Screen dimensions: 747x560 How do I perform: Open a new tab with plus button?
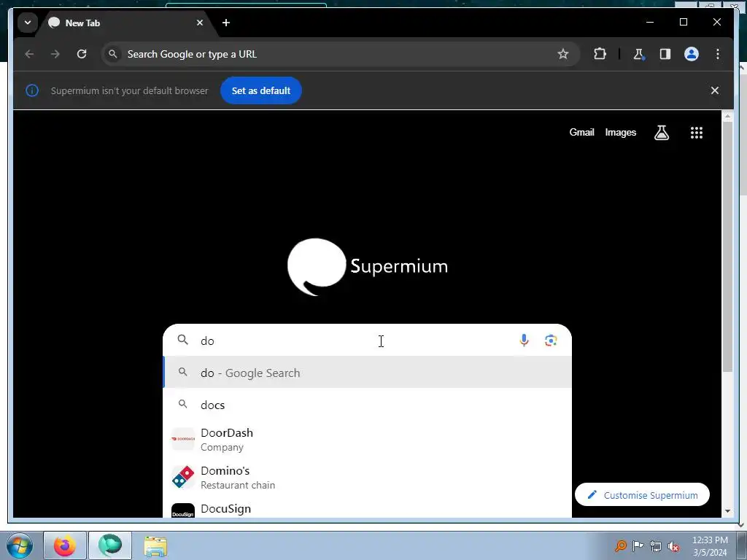pos(226,23)
